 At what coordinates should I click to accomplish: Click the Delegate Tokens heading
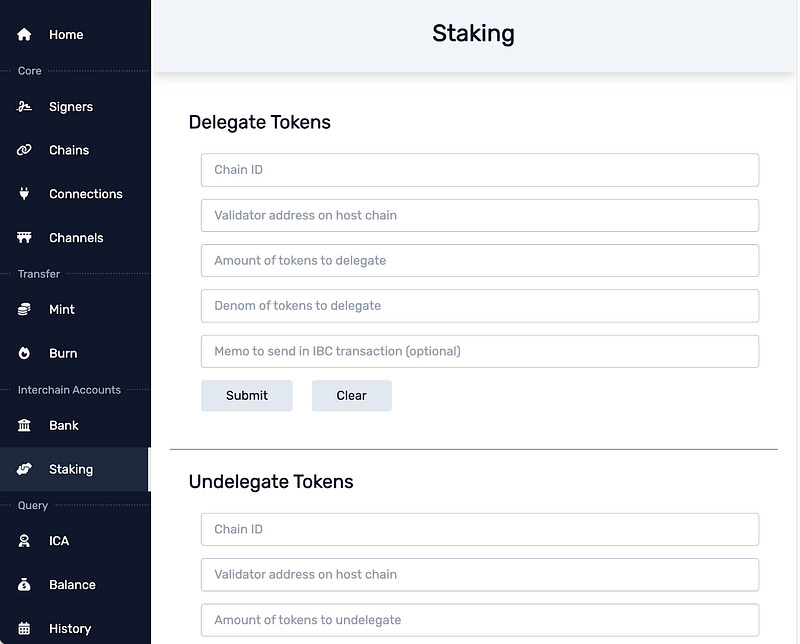tap(260, 122)
